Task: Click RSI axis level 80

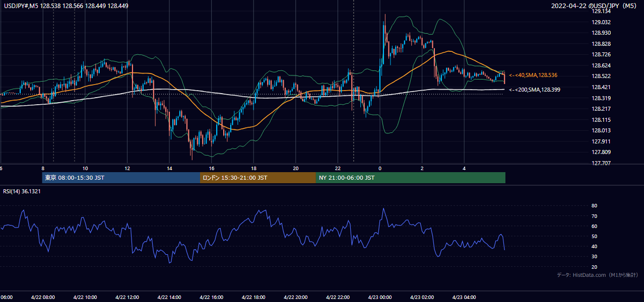Action: [594, 206]
